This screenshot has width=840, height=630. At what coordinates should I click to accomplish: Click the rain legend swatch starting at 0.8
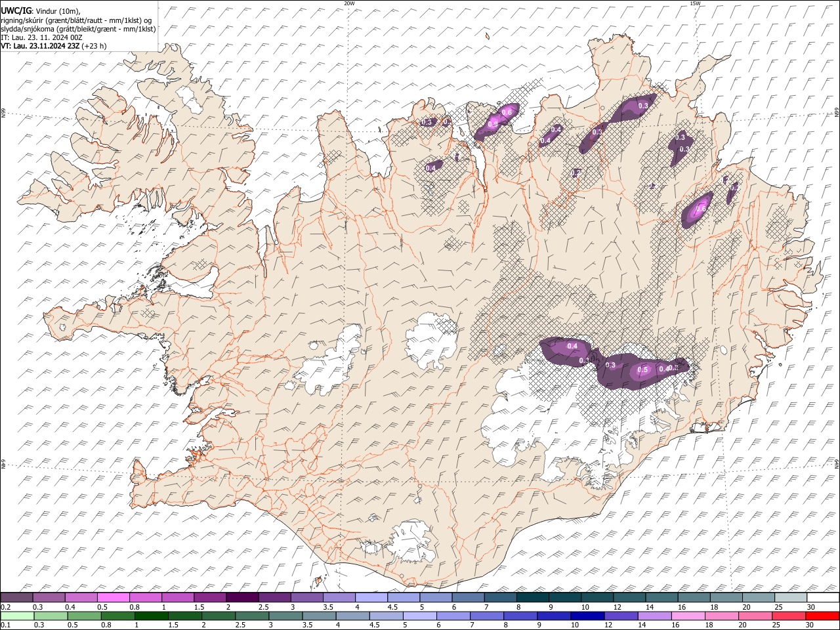[x=117, y=616]
